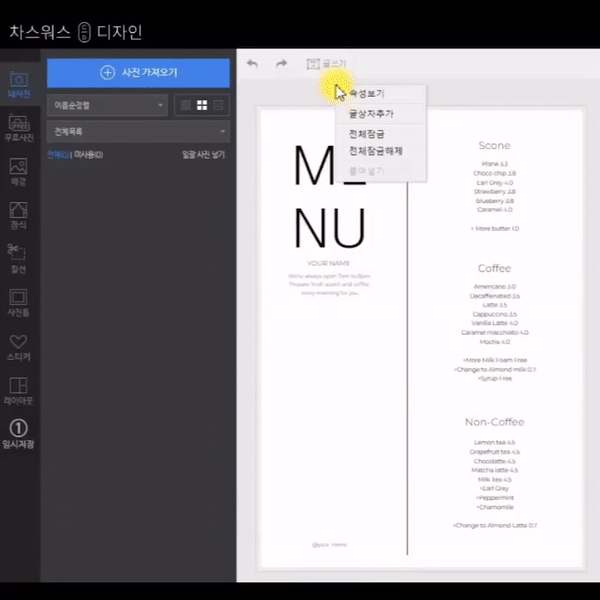Open the 장식 decoration panel
The height and width of the screenshot is (600, 600).
pos(18,215)
